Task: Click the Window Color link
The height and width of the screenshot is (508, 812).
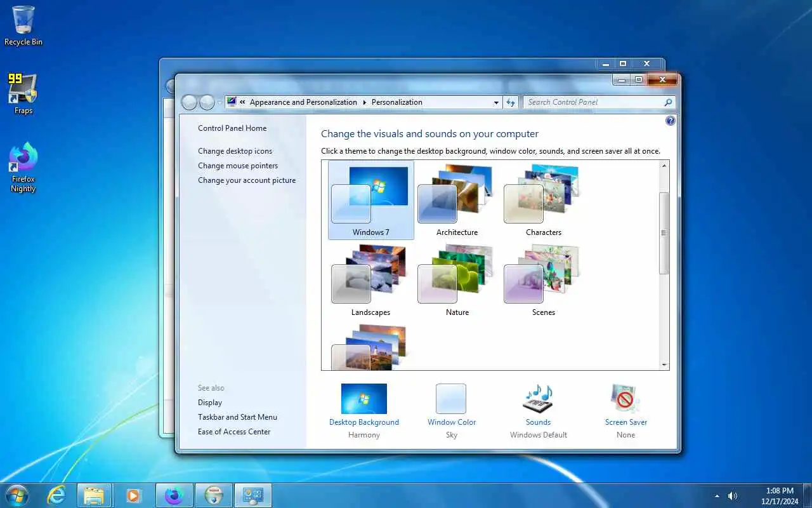Action: tap(452, 422)
